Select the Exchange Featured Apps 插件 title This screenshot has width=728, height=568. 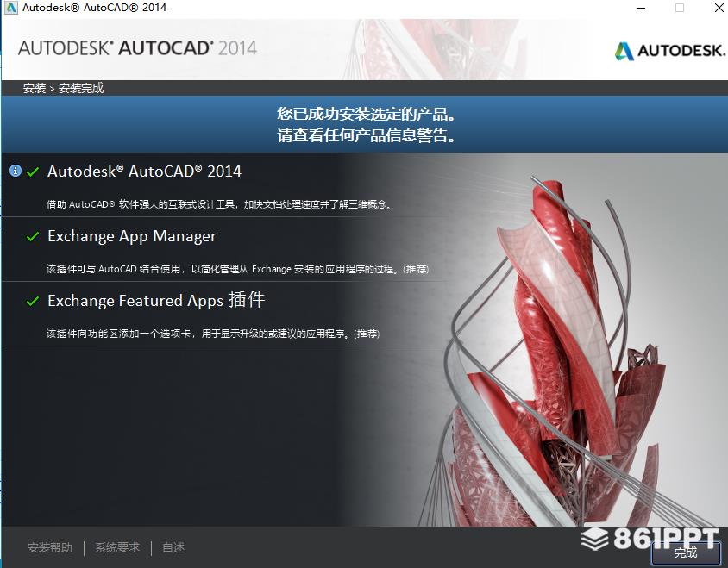(x=156, y=300)
